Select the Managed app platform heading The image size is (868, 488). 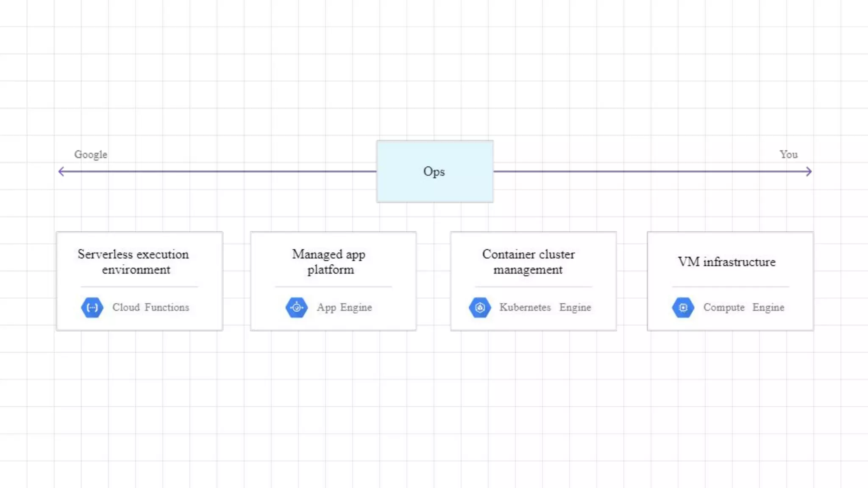pyautogui.click(x=329, y=262)
